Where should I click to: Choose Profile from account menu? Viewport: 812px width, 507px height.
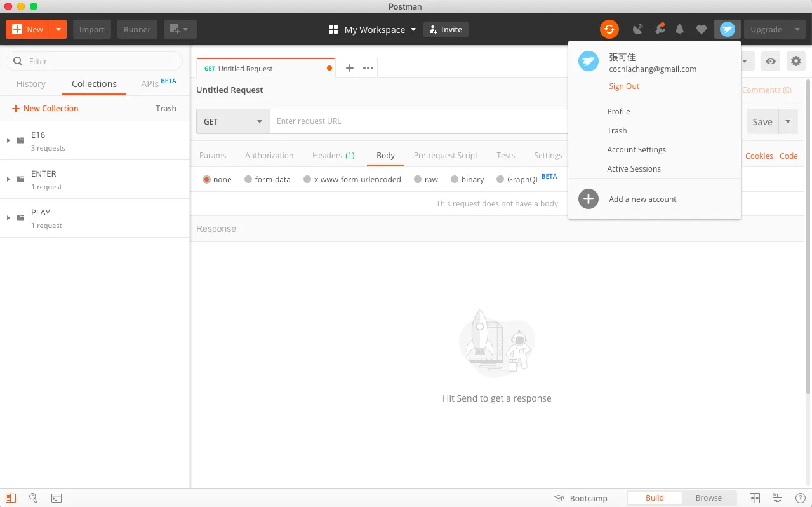(618, 111)
